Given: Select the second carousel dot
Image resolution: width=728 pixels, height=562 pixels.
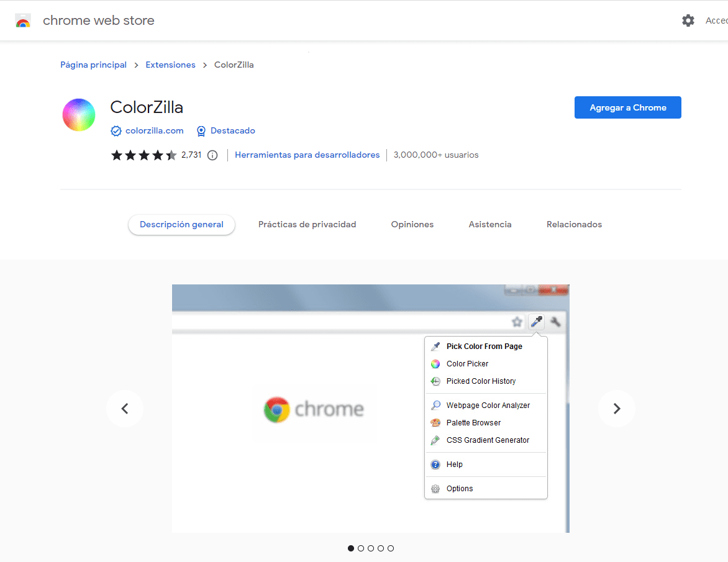Looking at the screenshot, I should [361, 548].
